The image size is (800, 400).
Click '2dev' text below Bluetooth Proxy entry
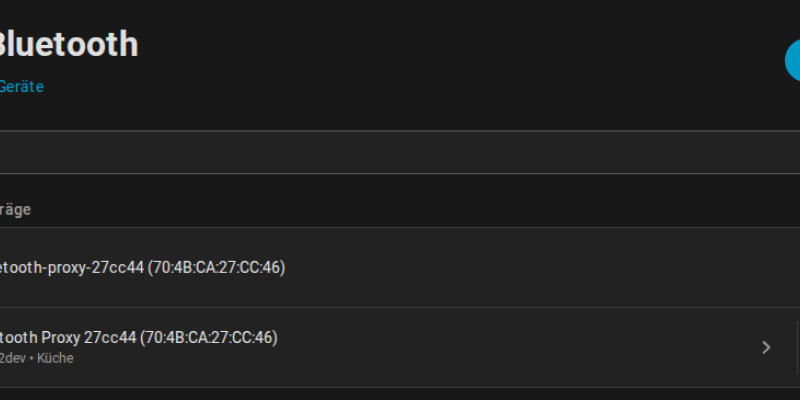pos(13,358)
